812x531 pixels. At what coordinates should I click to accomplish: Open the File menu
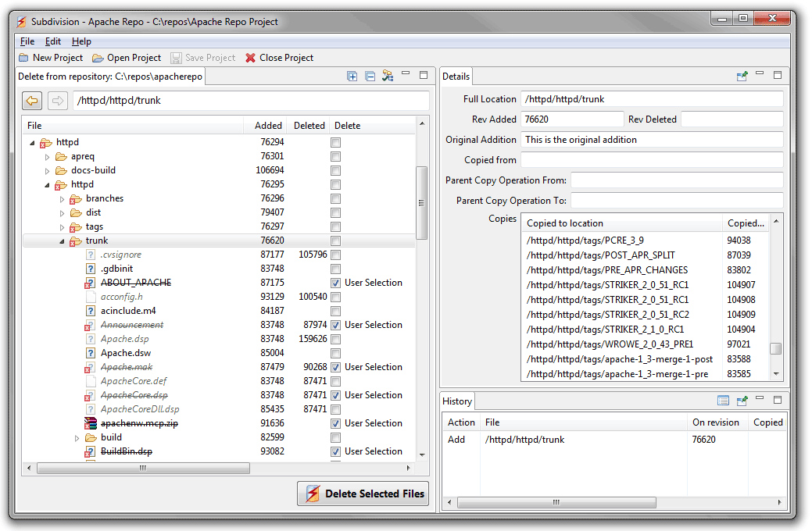click(x=27, y=41)
